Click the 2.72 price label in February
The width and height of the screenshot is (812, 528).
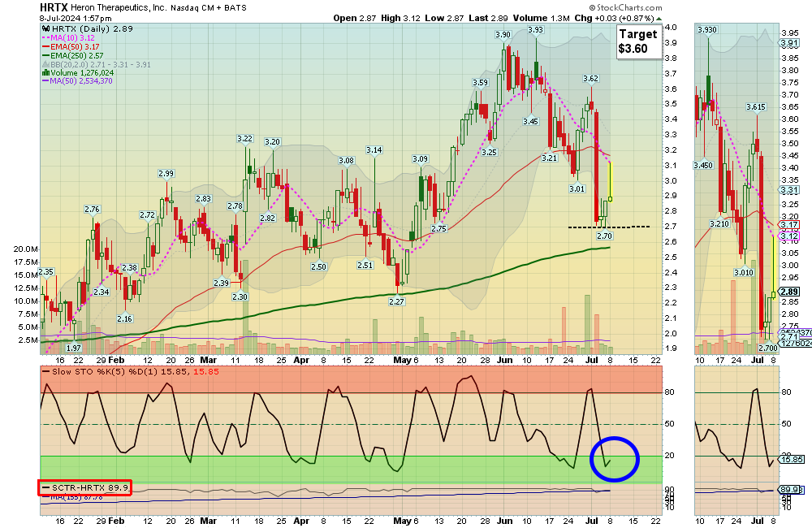pos(147,214)
